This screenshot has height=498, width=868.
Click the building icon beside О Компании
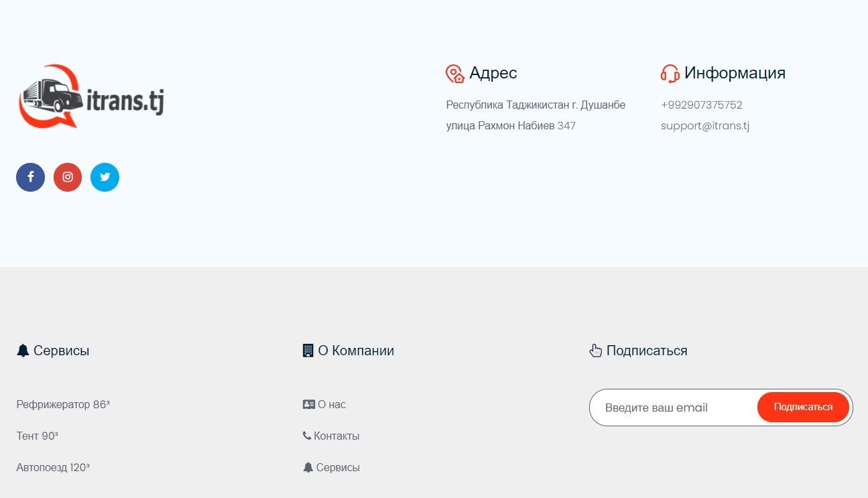coord(308,351)
